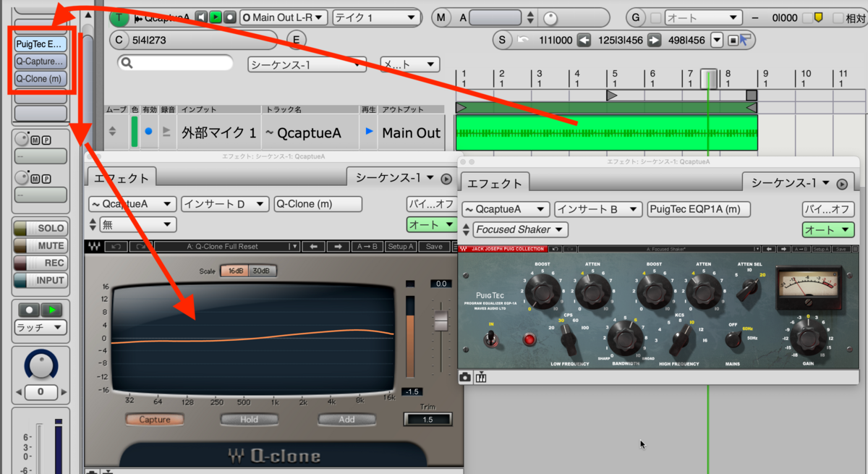Viewport: 868px width, 474px height.
Task: Click the round C counter button
Action: coord(119,40)
